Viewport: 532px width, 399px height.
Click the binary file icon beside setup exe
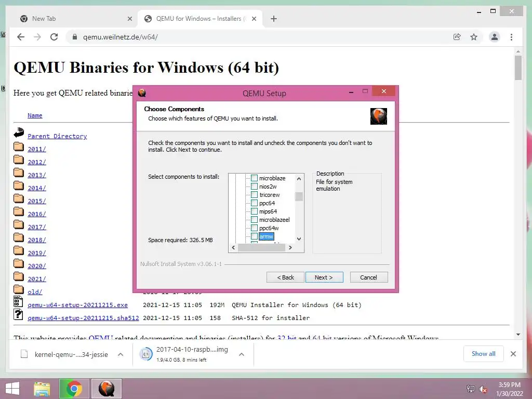pyautogui.click(x=18, y=301)
